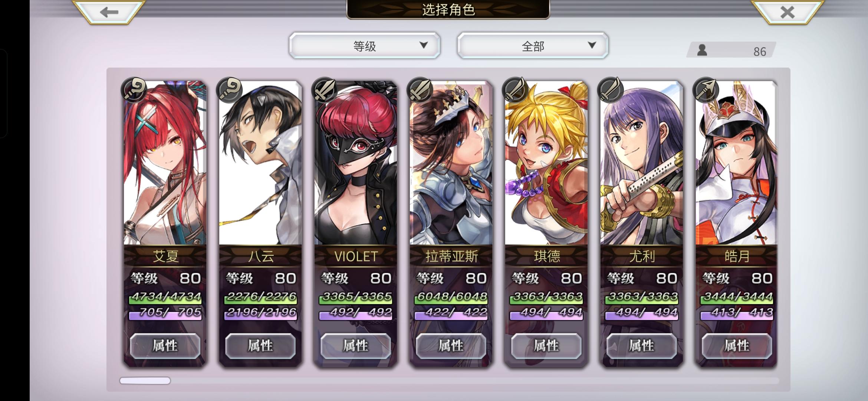Open 属性 for VIOLET

click(x=356, y=346)
